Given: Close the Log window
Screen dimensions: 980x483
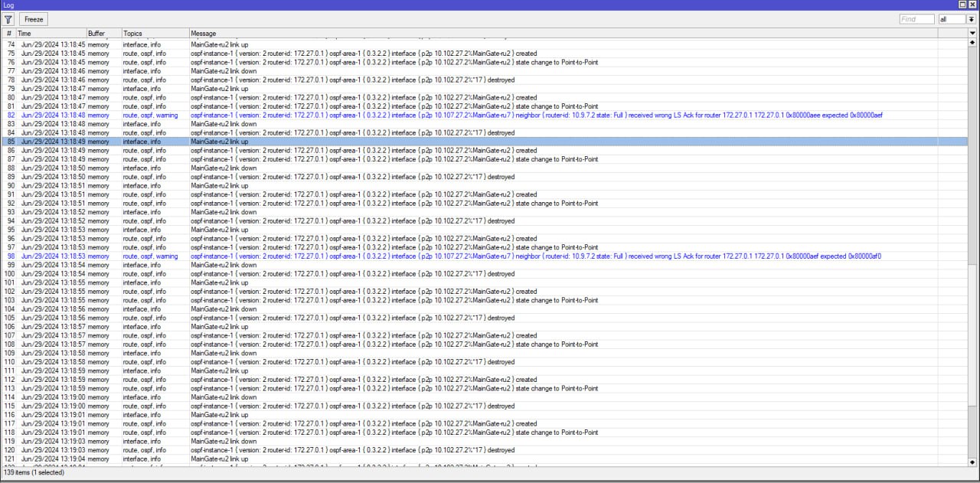Looking at the screenshot, I should [x=973, y=5].
